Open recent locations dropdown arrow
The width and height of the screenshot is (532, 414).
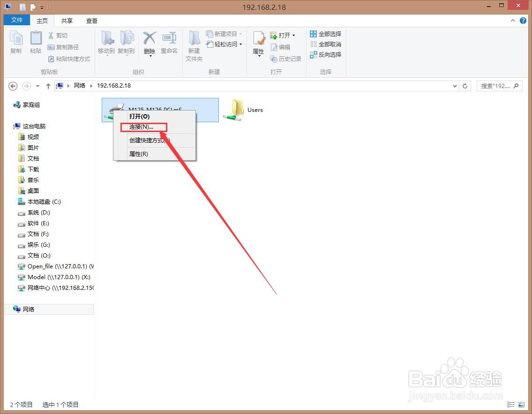(37, 86)
